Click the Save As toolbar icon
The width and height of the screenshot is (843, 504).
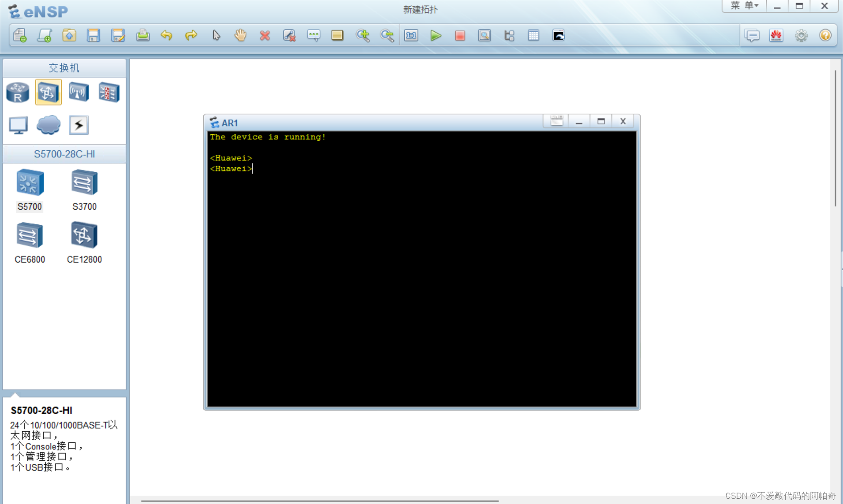pyautogui.click(x=118, y=35)
